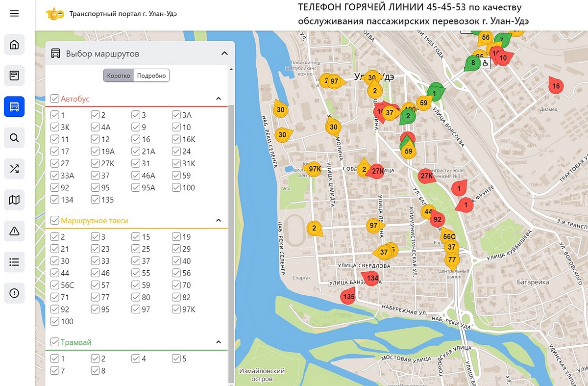Open the list icon in sidebar
Viewport: 588px width, 386px height.
tap(14, 262)
